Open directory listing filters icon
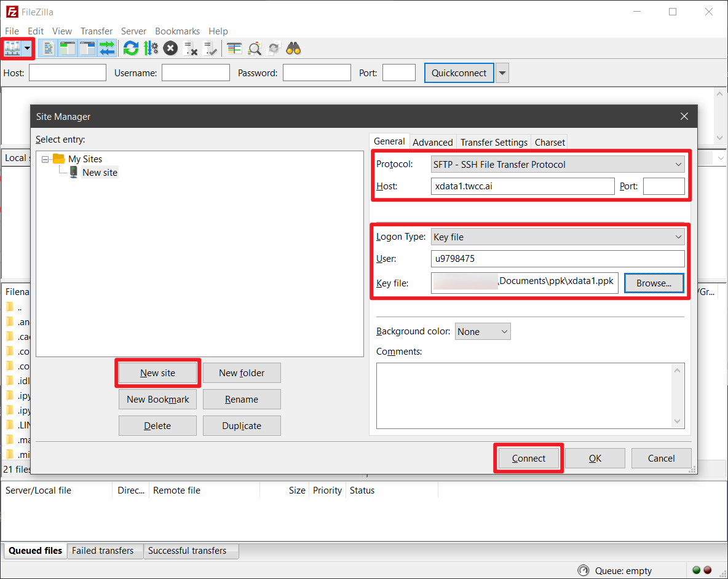 click(234, 48)
